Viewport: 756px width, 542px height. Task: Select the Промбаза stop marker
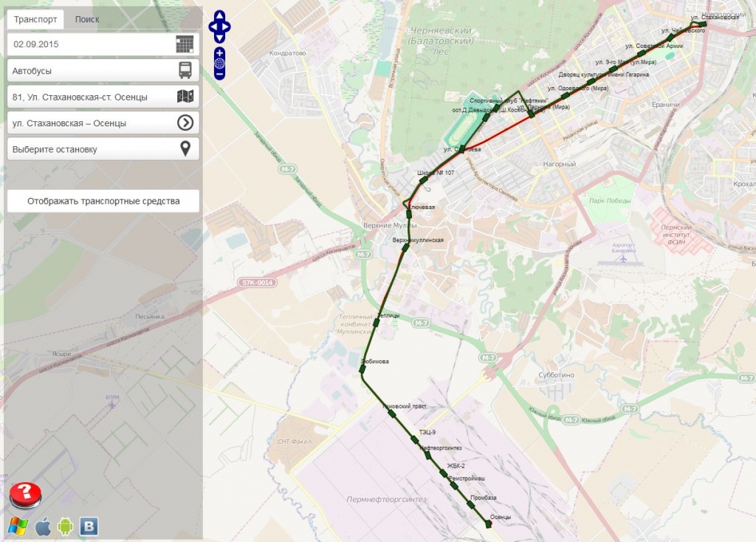[470, 505]
